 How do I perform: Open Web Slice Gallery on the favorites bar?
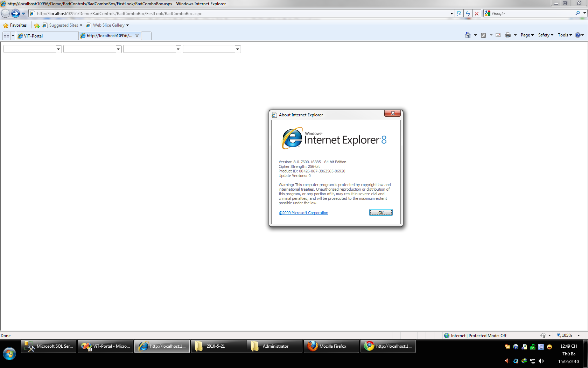coord(107,25)
